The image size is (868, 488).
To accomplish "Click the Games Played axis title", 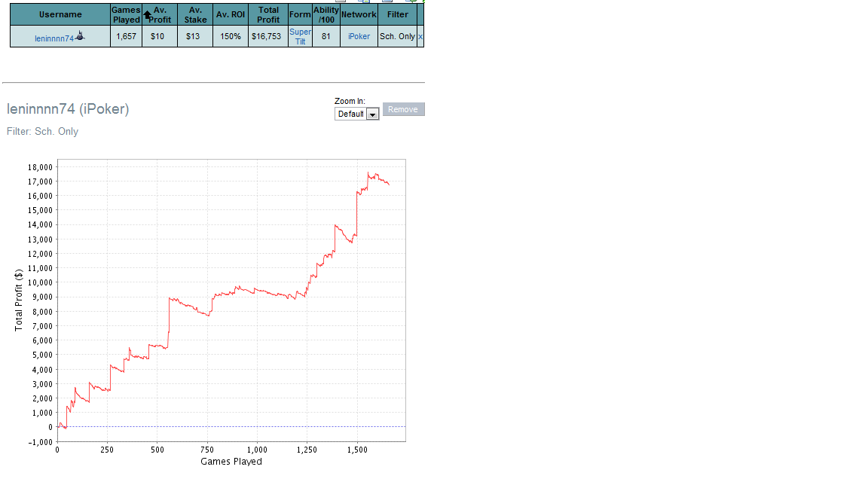I will 231,462.
